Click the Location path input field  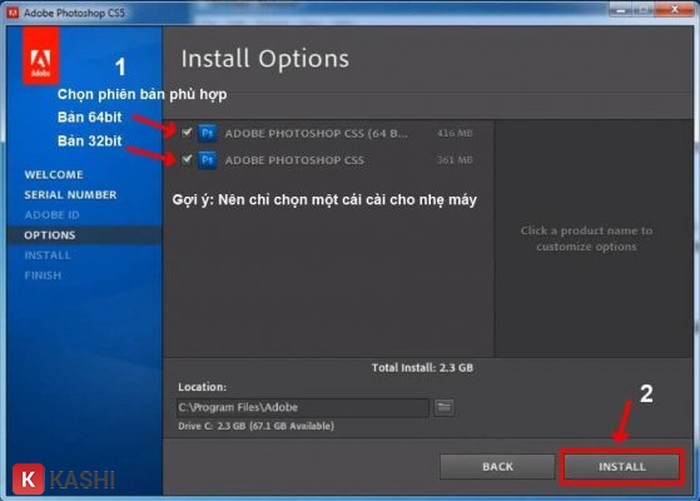303,407
